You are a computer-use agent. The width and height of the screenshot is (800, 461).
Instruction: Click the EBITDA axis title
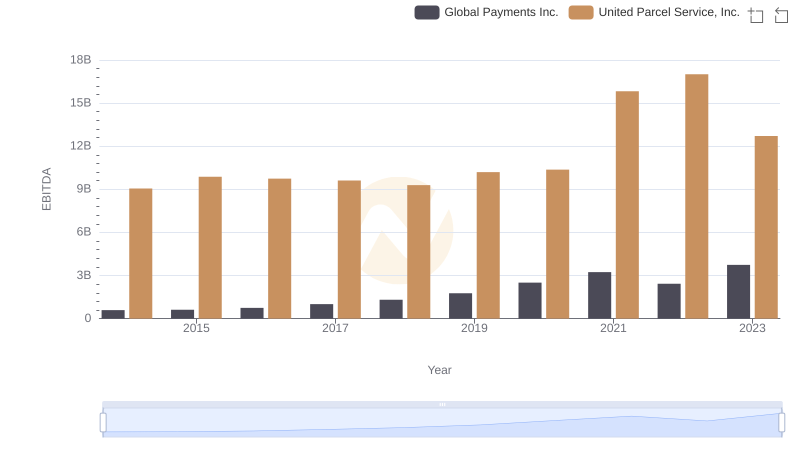46,189
